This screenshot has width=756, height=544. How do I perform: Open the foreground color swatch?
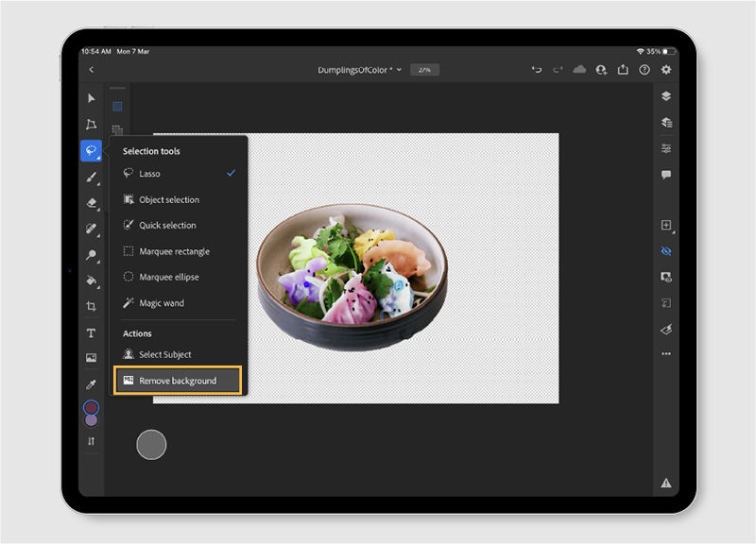91,408
